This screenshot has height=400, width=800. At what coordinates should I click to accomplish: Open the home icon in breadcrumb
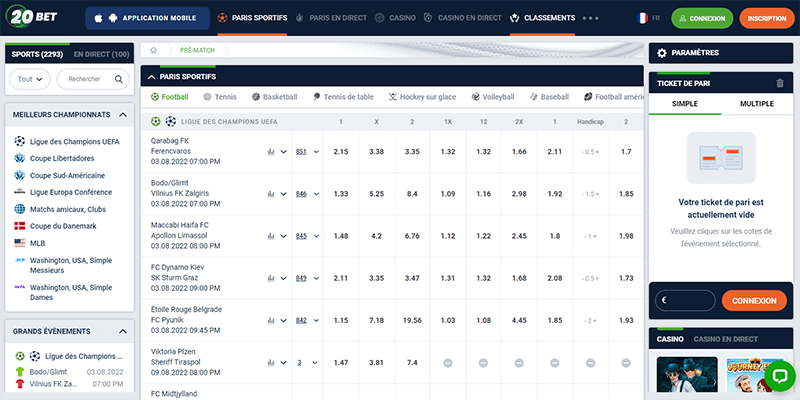tap(154, 51)
